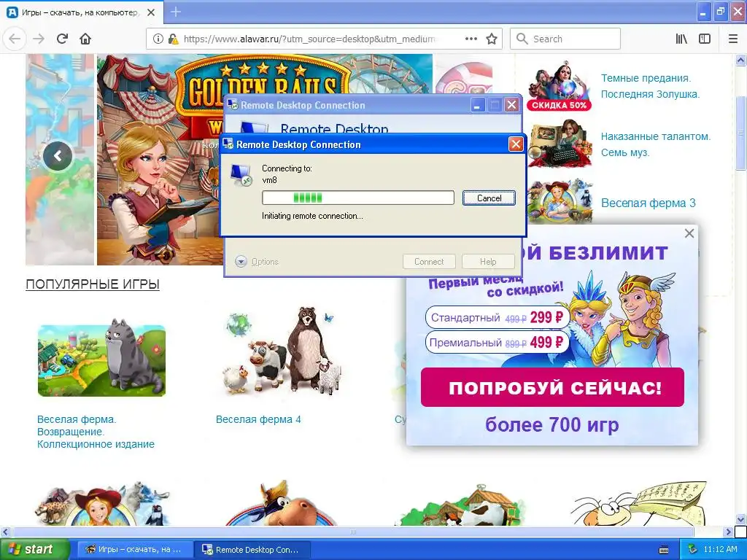The image size is (747, 560).
Task: Click the network tray icon beside clock
Action: 693,550
